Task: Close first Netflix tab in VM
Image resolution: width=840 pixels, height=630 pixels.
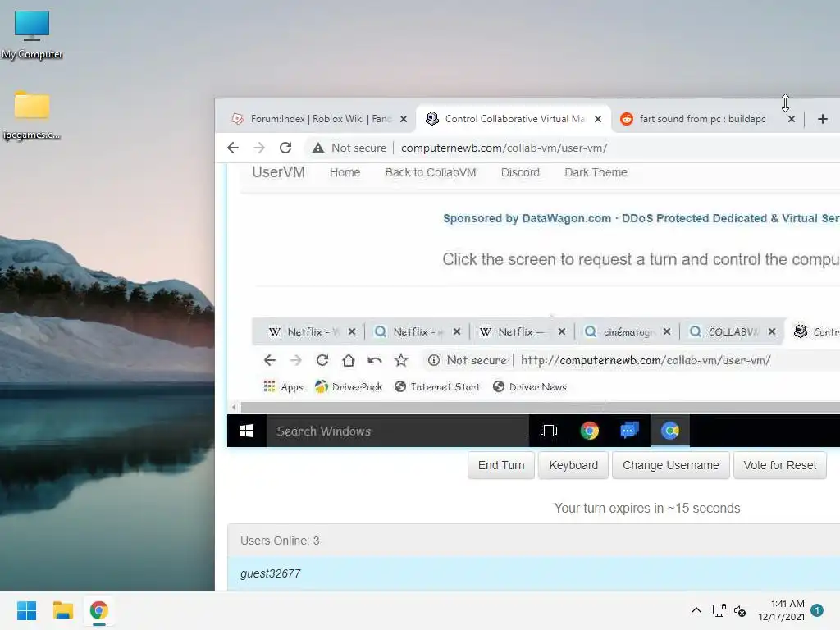Action: coord(351,332)
